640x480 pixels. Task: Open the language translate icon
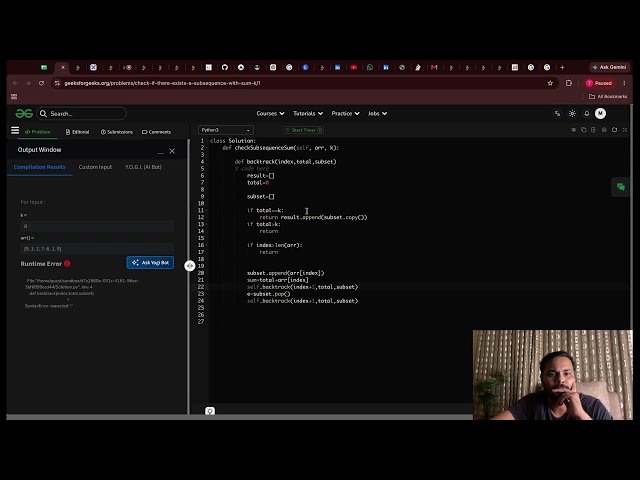tap(558, 113)
